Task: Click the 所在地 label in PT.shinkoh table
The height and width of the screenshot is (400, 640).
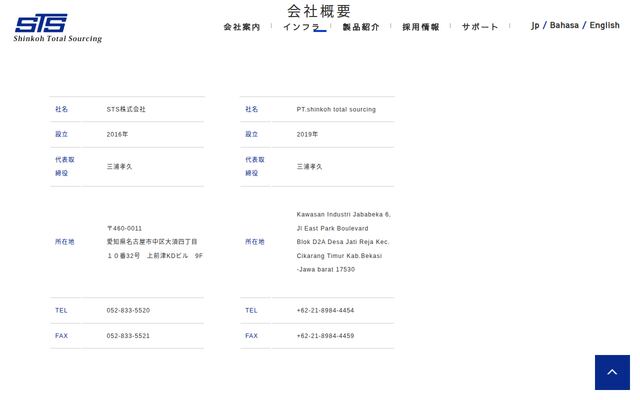Action: point(255,242)
